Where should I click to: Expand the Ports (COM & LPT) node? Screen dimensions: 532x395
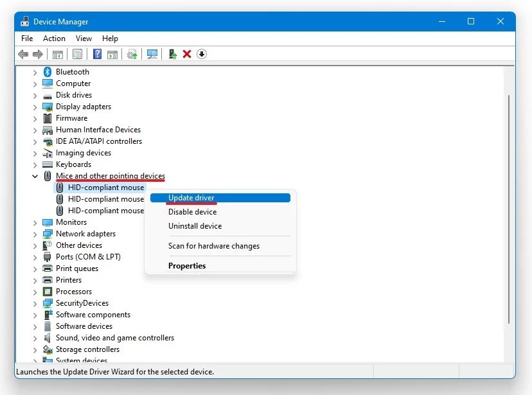(35, 258)
